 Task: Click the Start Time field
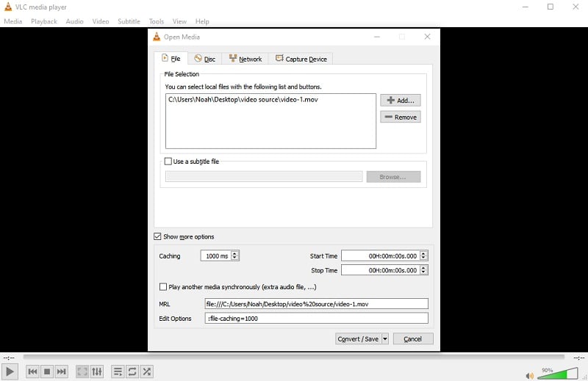pos(381,256)
